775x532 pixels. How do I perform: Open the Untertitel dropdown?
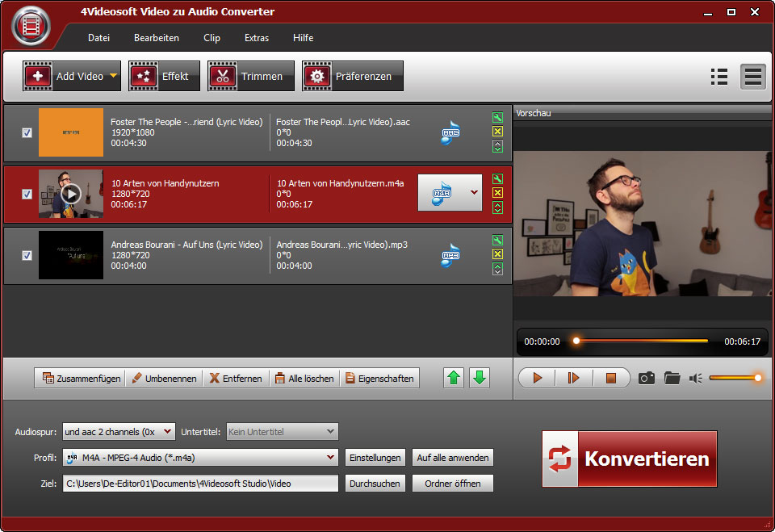click(x=283, y=432)
